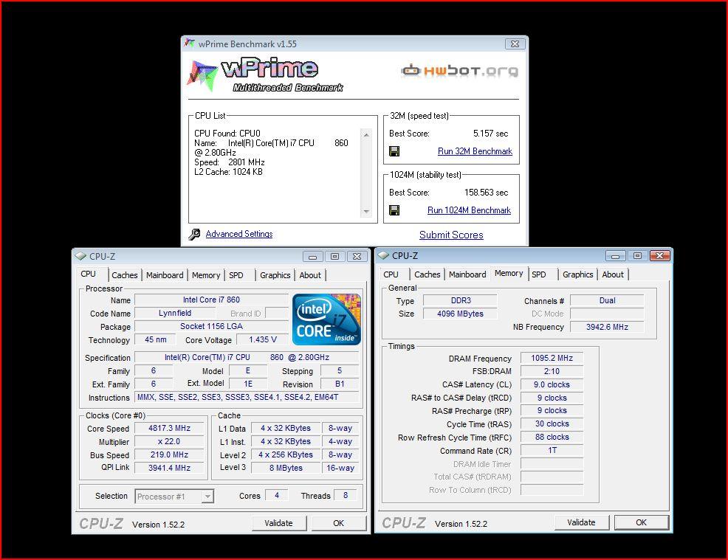Switch to Caches tab in left CPU-Z
The width and height of the screenshot is (728, 560).
tap(125, 275)
